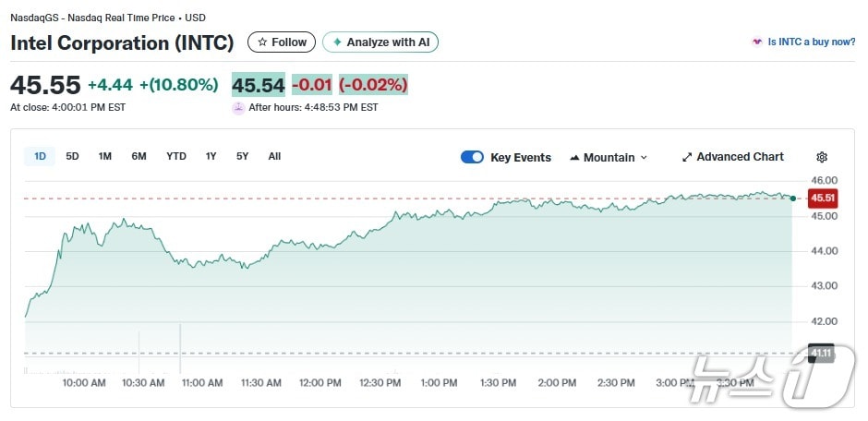Open the Advanced Chart link
868x421 pixels.
740,157
